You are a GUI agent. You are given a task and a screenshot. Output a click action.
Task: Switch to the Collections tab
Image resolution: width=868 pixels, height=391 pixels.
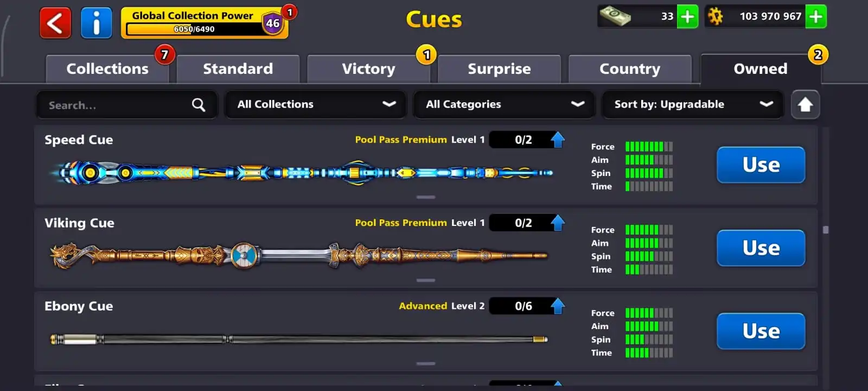coord(107,69)
